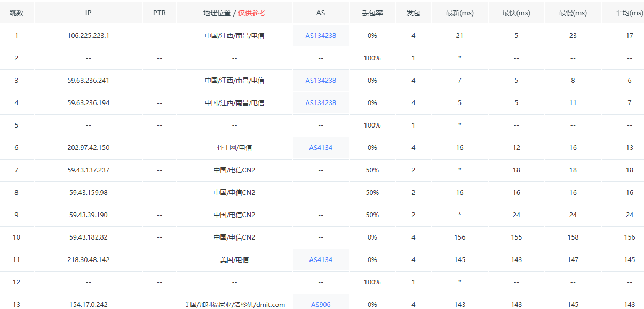Open AS134238 link for 59.63.236.241
644x309 pixels.
(x=321, y=81)
